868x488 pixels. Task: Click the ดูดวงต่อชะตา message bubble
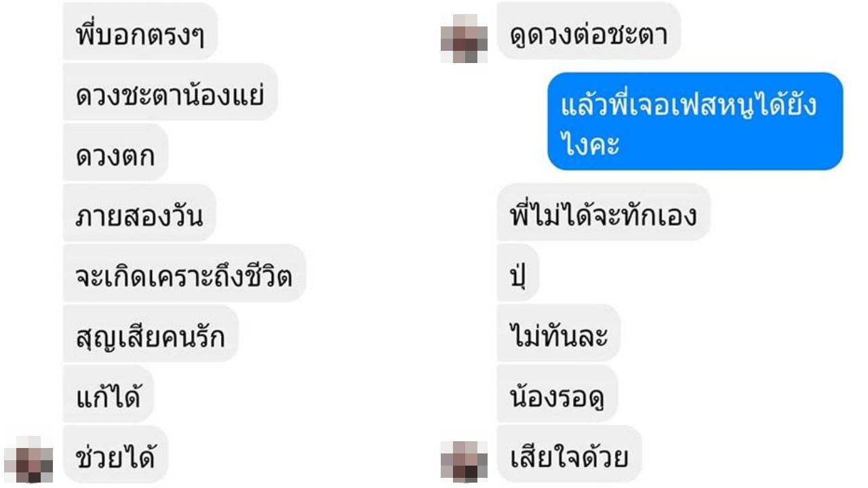[589, 31]
